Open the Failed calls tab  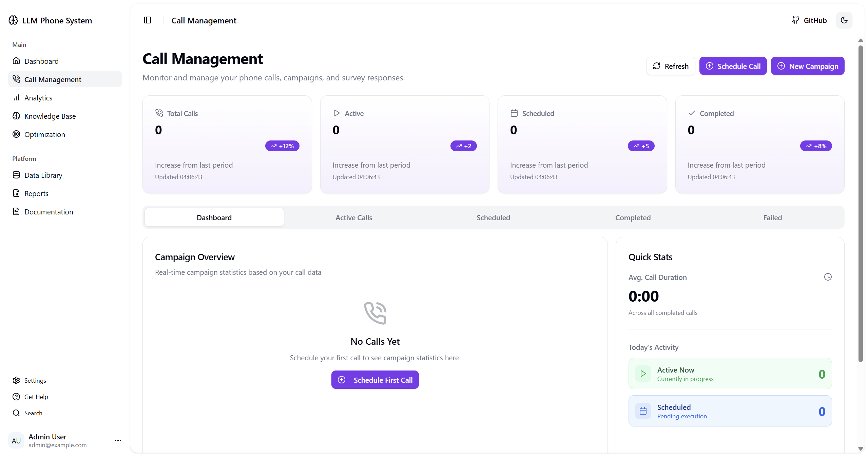(772, 217)
